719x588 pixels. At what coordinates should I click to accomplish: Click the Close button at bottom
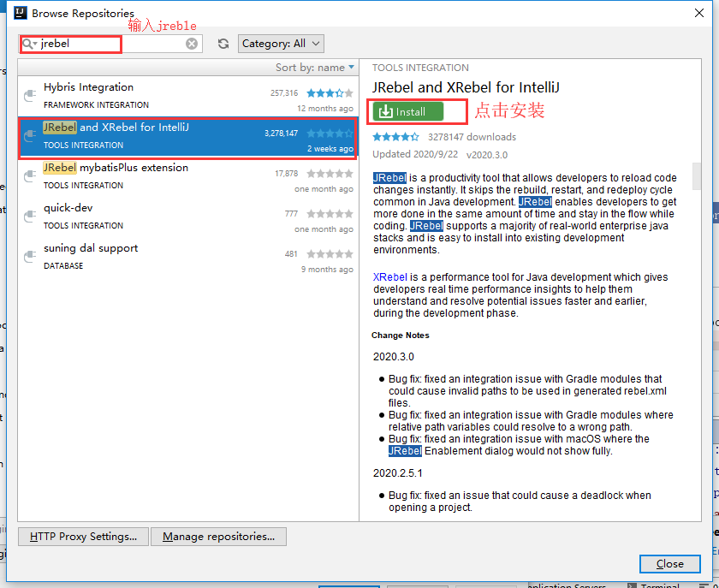pyautogui.click(x=670, y=564)
